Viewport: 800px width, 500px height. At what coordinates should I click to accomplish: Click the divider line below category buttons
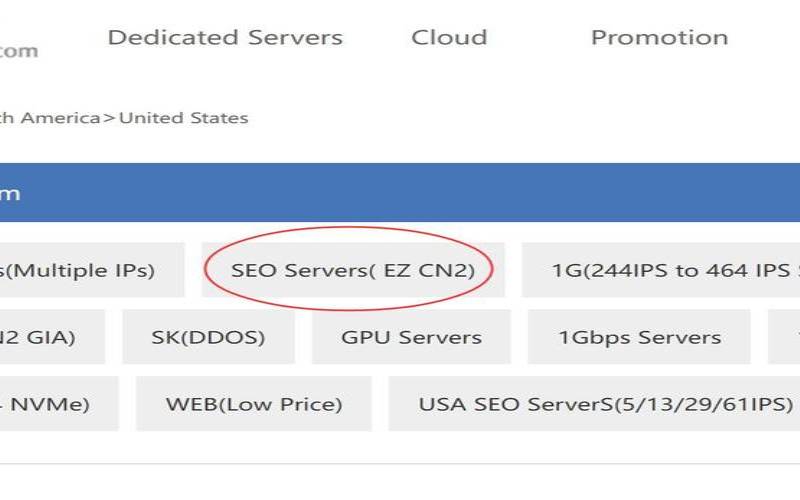[400, 463]
